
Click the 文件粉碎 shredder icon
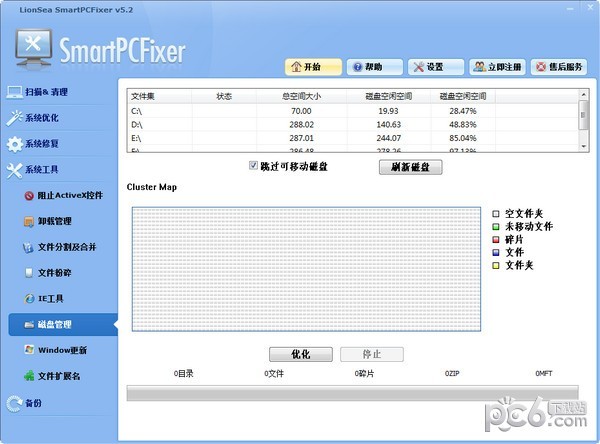(x=29, y=273)
